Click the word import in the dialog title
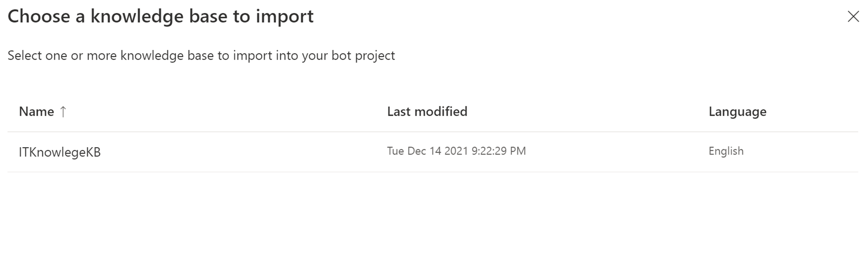 click(x=285, y=16)
